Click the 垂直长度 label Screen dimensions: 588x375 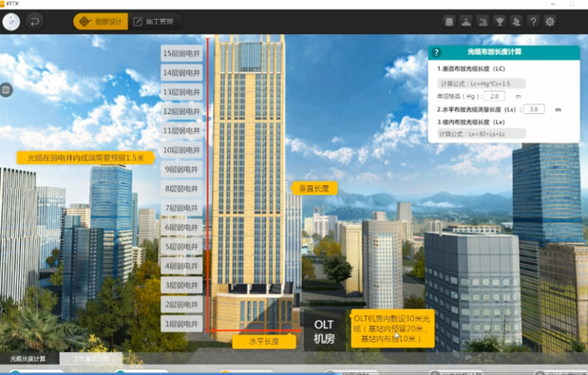tap(313, 188)
